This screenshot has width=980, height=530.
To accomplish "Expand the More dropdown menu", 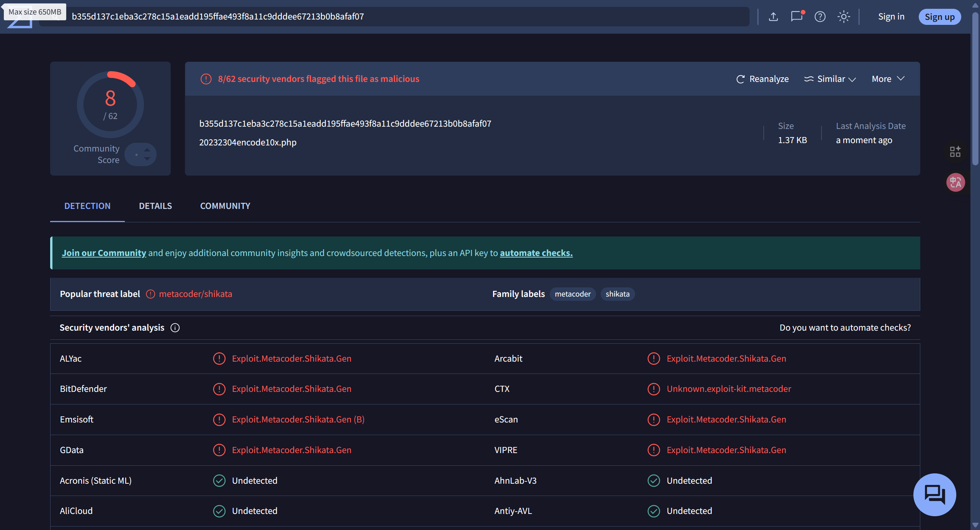I will (x=888, y=79).
